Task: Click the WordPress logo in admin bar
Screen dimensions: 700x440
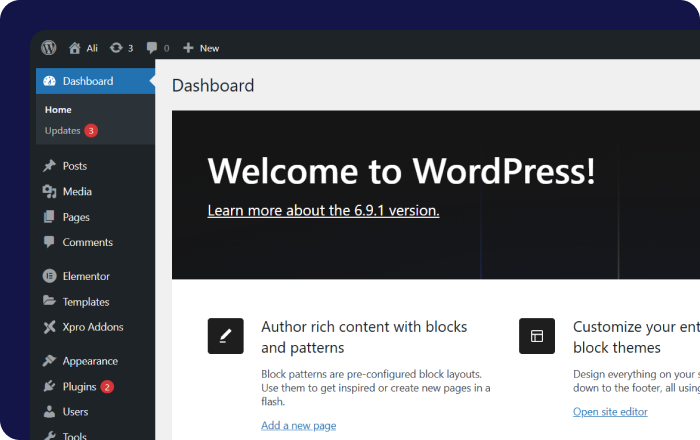Action: (x=49, y=47)
